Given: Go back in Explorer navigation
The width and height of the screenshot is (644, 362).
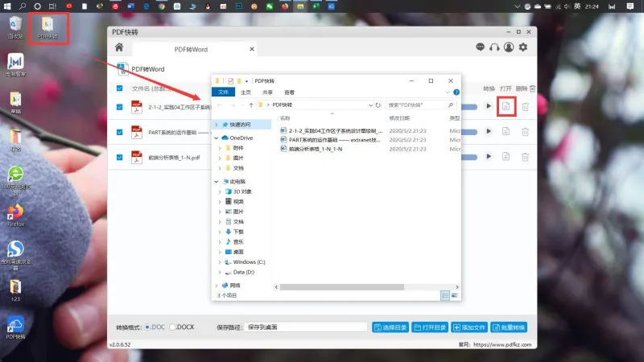Looking at the screenshot, I should 220,105.
